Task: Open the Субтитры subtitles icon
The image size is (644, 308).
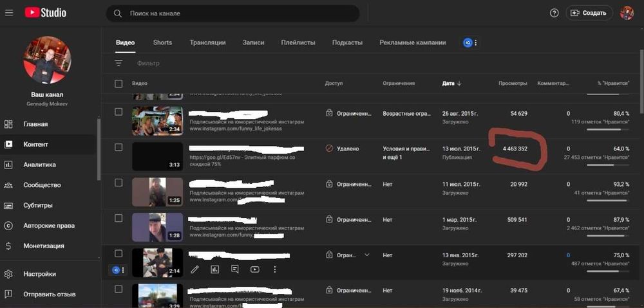Action: point(8,206)
